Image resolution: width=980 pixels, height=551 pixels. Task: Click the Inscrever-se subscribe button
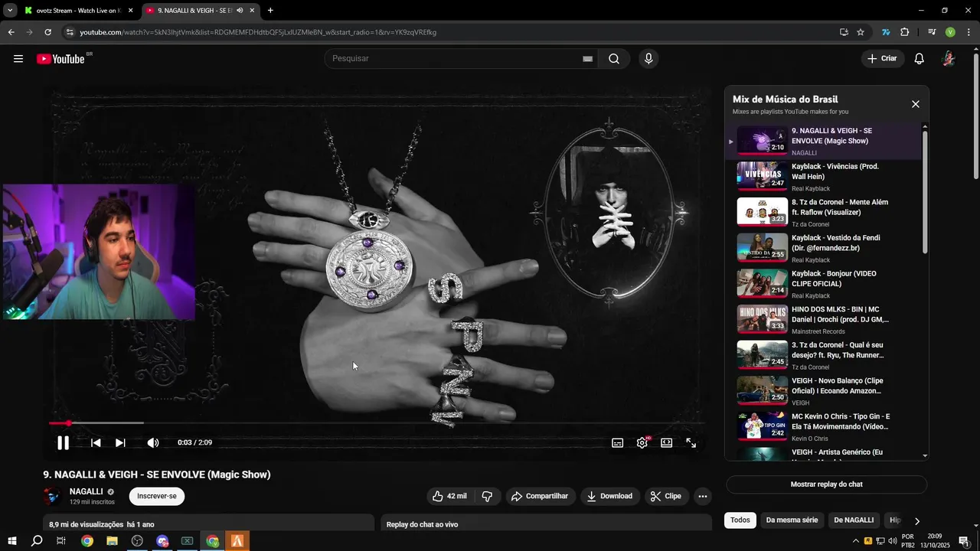[x=157, y=496]
